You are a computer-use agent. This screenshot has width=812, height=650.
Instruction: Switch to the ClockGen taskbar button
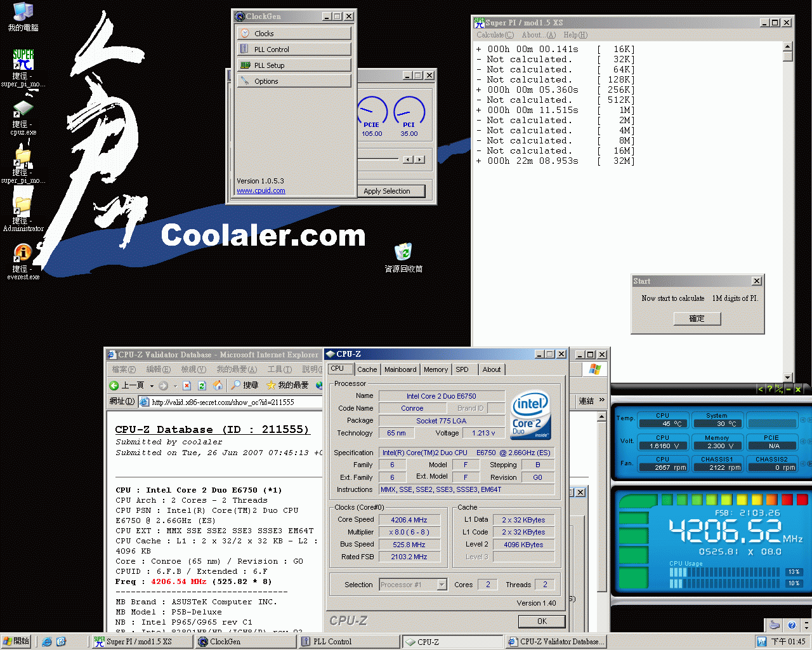pos(246,642)
